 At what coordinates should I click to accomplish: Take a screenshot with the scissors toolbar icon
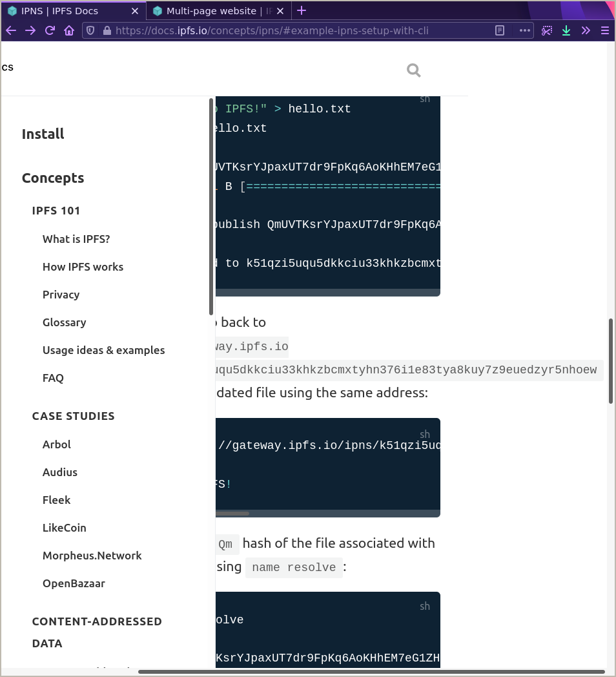coord(547,30)
